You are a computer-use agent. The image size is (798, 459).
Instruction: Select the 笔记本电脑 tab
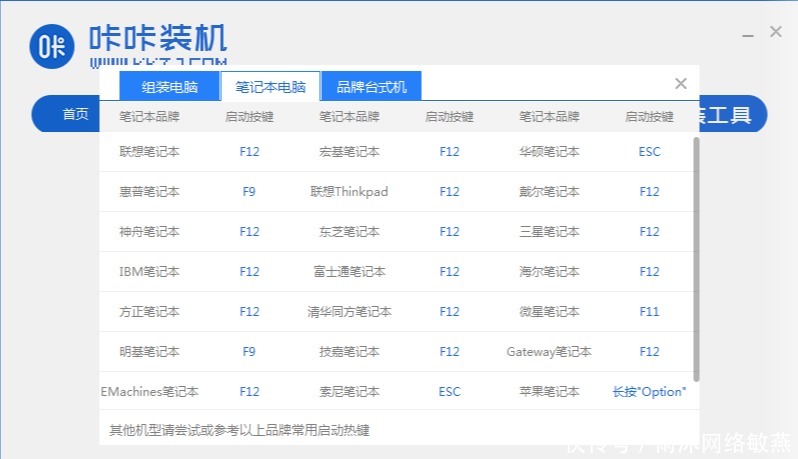click(270, 87)
